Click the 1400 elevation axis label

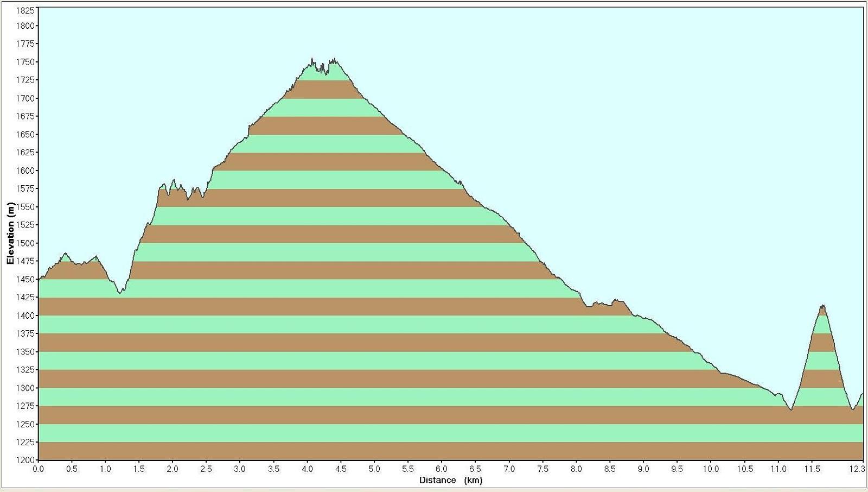pyautogui.click(x=25, y=316)
